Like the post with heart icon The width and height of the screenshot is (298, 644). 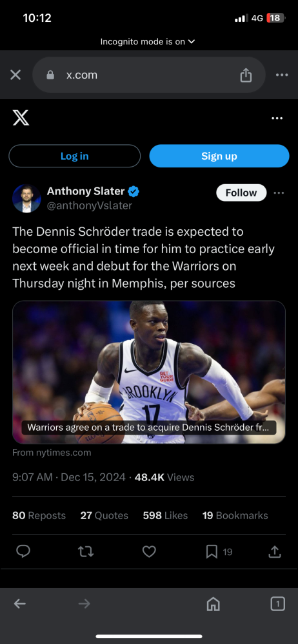(x=149, y=552)
